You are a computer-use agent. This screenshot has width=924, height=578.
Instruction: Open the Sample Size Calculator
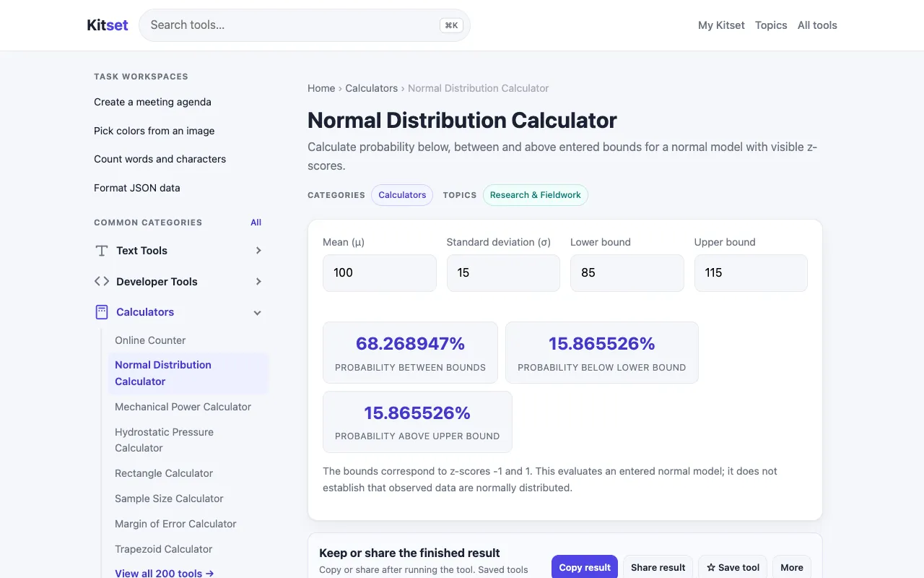(169, 499)
